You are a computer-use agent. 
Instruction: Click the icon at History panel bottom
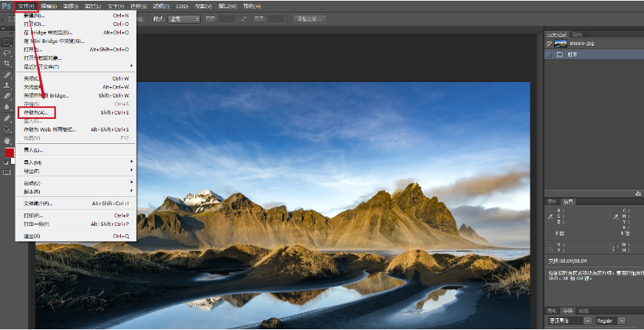(x=638, y=193)
